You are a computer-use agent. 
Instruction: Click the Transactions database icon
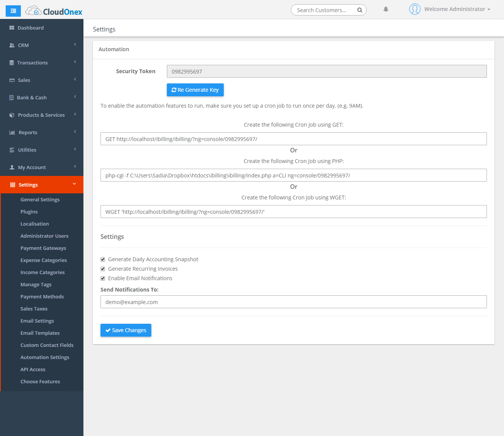[x=12, y=63]
